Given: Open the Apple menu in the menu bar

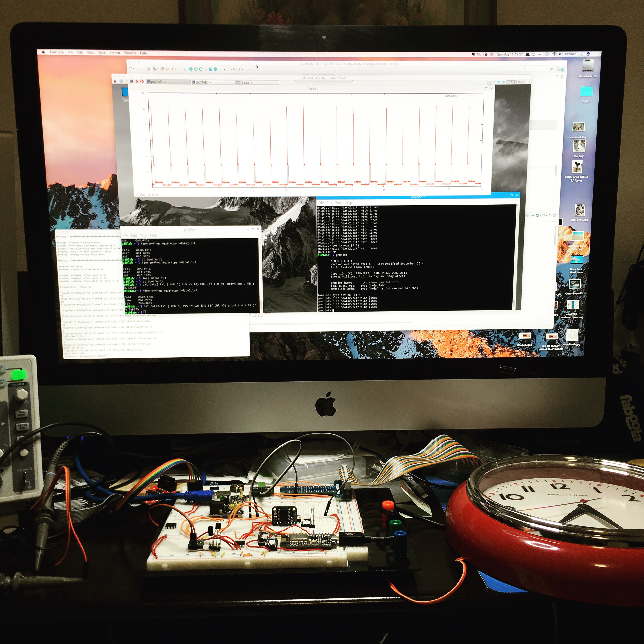Looking at the screenshot, I should point(43,52).
